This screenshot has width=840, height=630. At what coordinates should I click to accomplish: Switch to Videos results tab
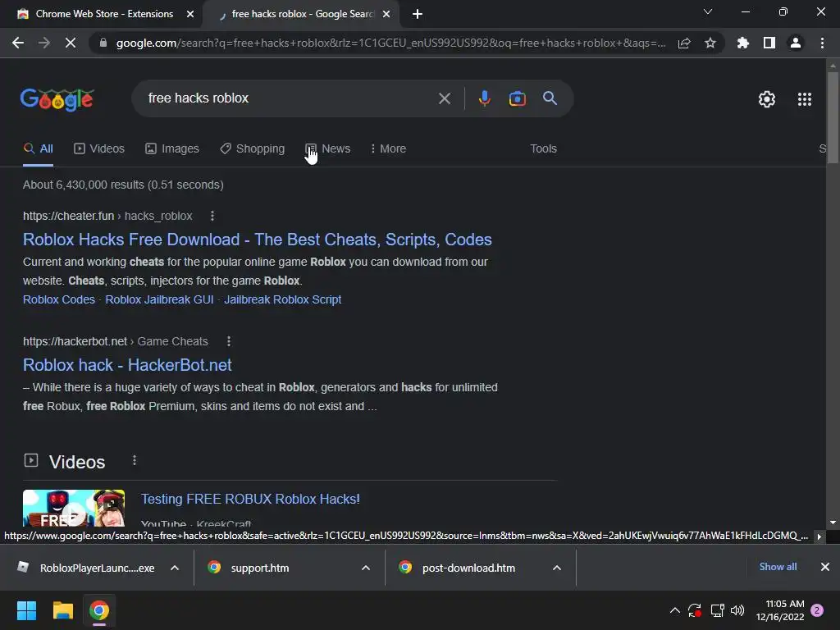tap(99, 149)
